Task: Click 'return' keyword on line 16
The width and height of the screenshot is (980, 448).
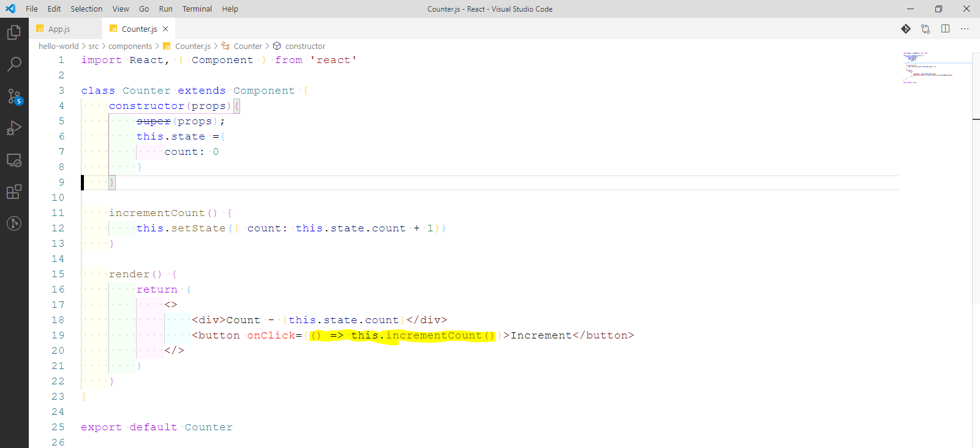Action: click(x=157, y=289)
